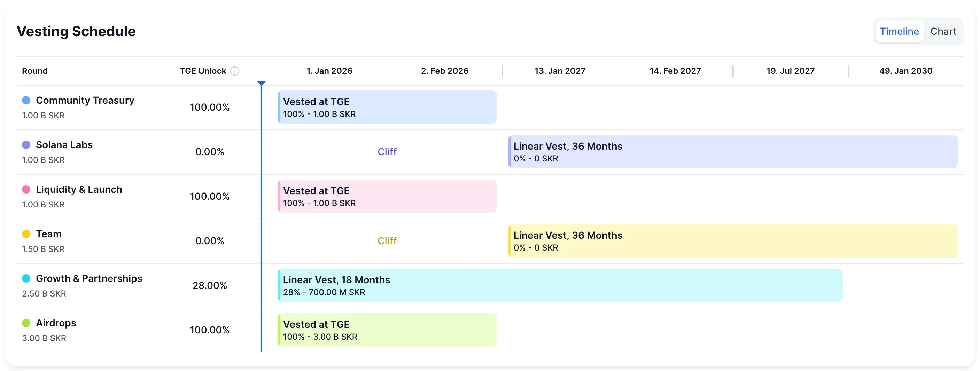The image size is (980, 371).
Task: Select Solana Labs Linear Vest 36 Months bar
Action: click(x=732, y=152)
